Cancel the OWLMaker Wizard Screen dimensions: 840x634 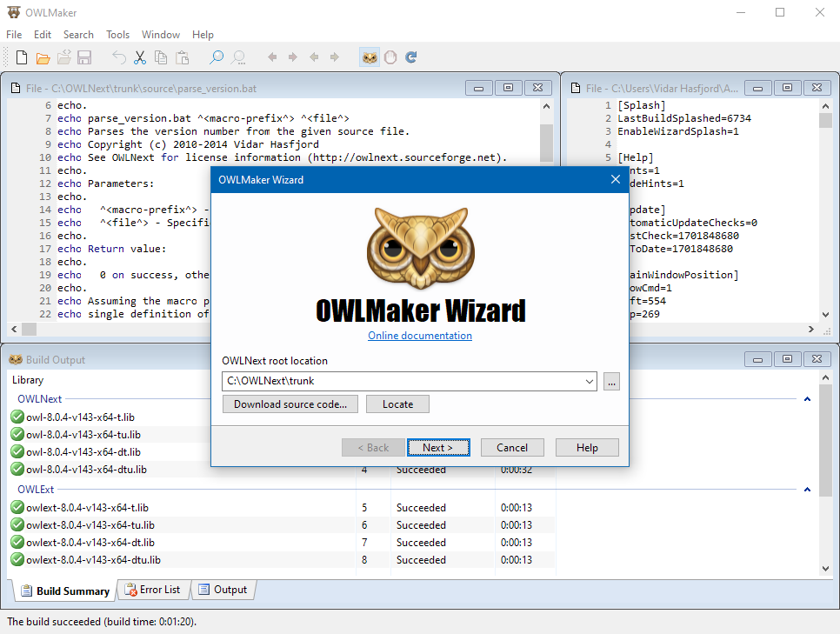tap(512, 448)
